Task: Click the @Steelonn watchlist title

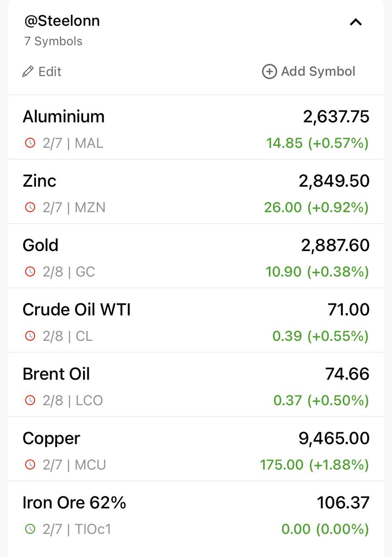Action: pos(62,21)
